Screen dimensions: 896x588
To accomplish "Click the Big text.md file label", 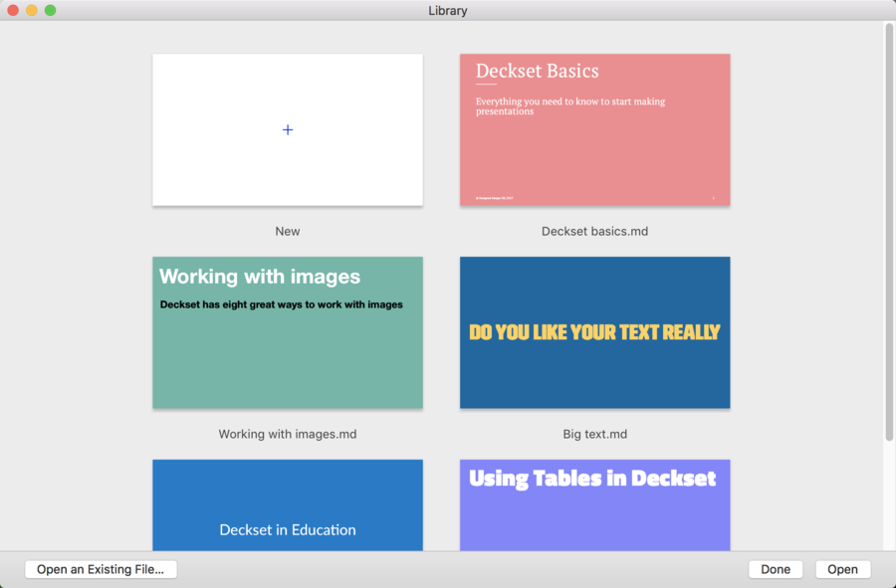I will coord(595,434).
